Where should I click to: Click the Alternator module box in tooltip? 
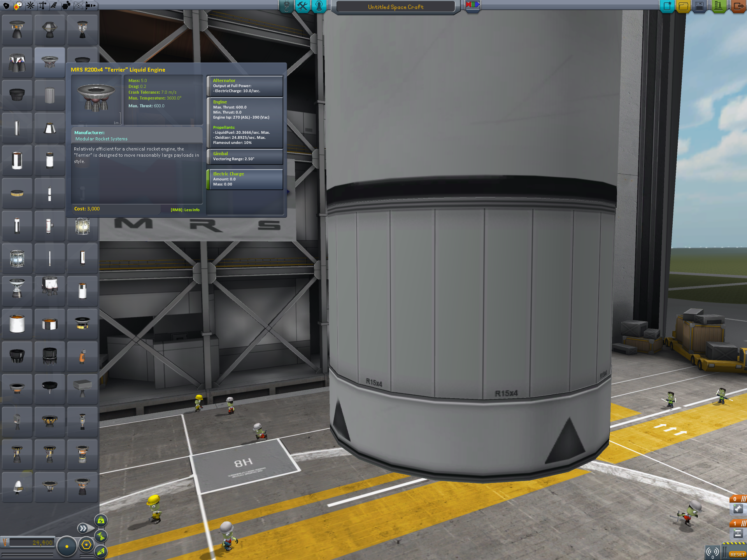245,86
